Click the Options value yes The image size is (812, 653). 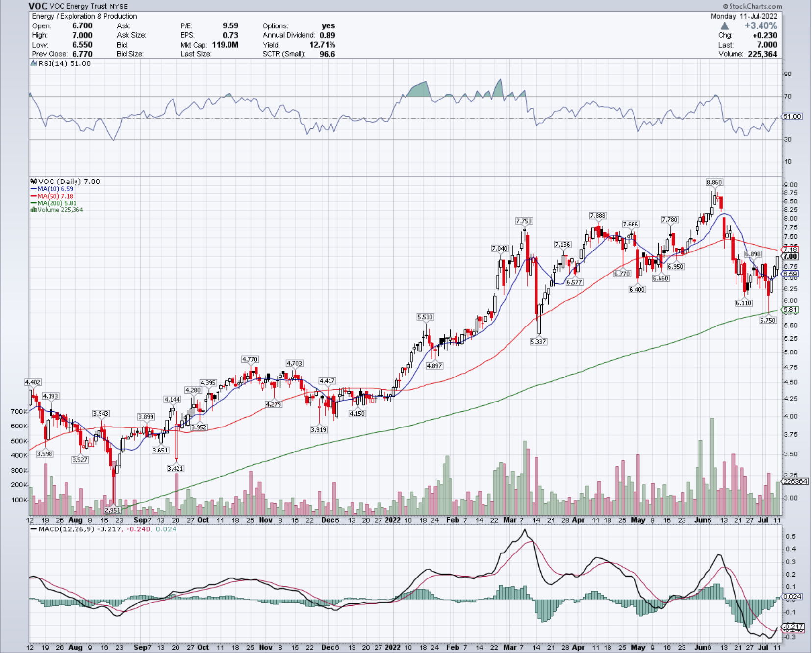pos(328,25)
